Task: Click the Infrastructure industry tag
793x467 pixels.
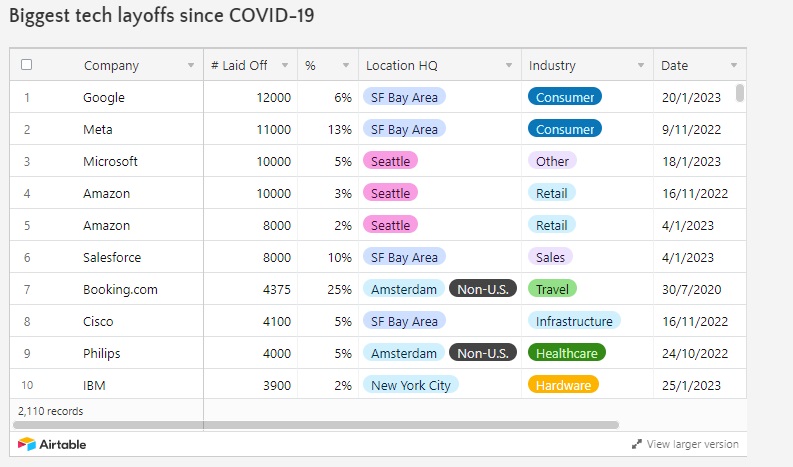Action: [x=574, y=321]
